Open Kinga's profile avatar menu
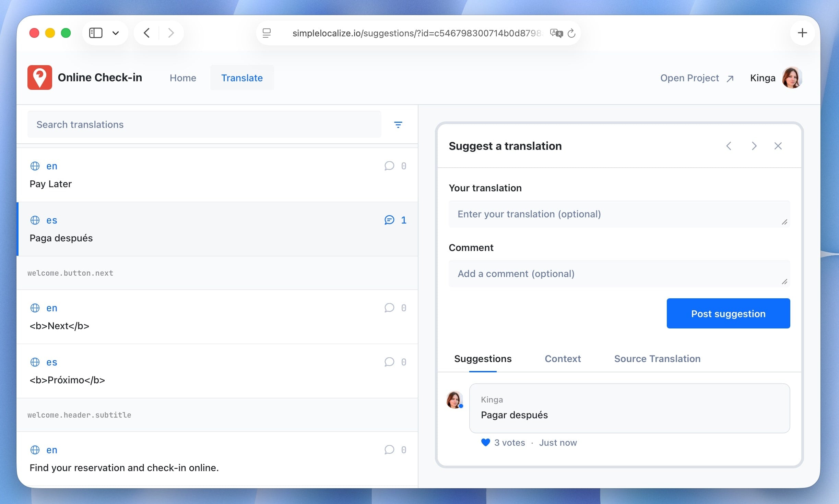The width and height of the screenshot is (839, 504). (x=792, y=78)
